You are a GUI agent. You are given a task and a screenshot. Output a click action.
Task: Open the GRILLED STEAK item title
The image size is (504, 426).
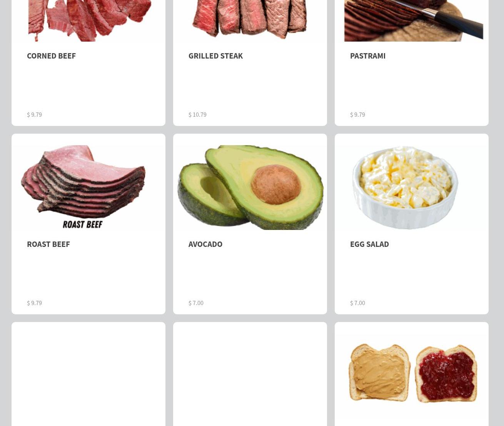(215, 56)
